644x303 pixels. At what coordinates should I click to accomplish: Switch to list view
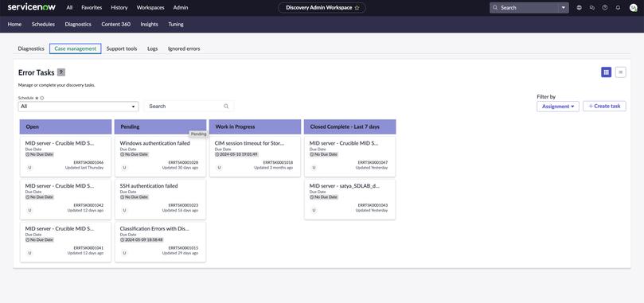[x=621, y=72]
